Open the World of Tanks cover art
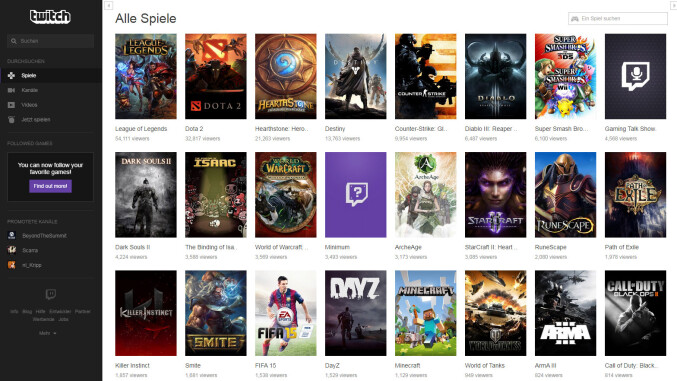677x381 pixels. coord(496,313)
